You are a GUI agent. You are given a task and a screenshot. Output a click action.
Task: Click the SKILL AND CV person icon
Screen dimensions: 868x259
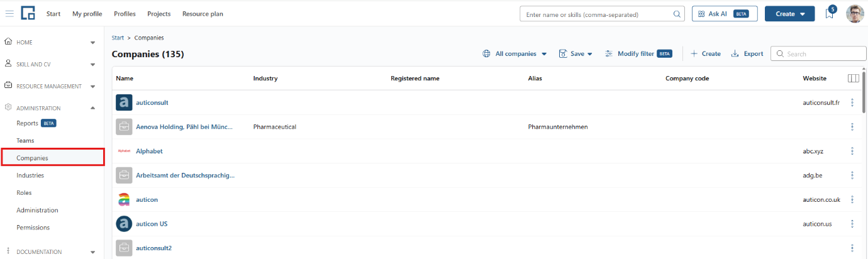pyautogui.click(x=8, y=63)
